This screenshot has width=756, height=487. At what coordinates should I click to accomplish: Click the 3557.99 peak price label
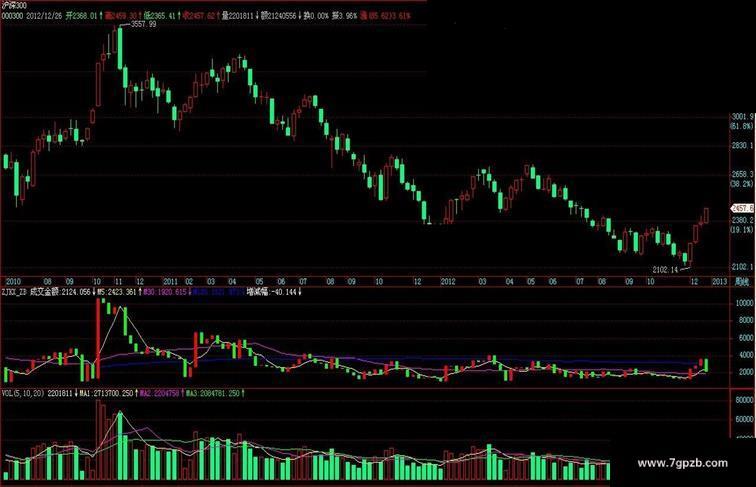tap(144, 24)
